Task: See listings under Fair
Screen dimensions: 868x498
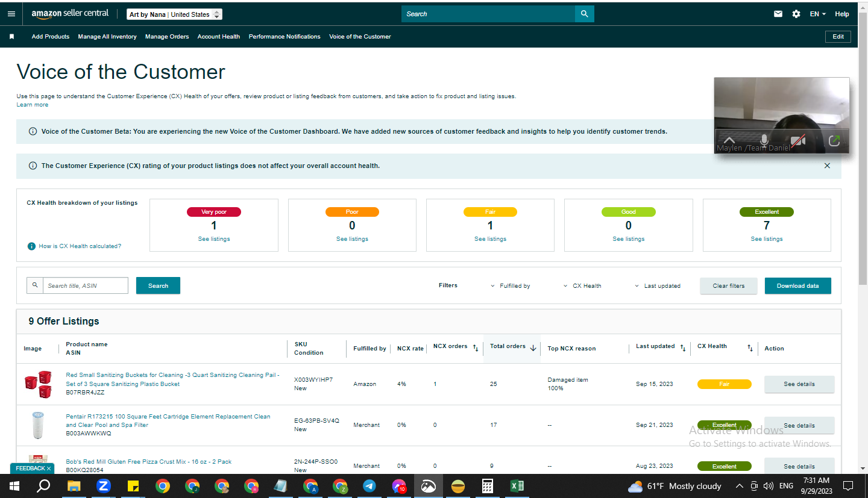Action: click(490, 239)
